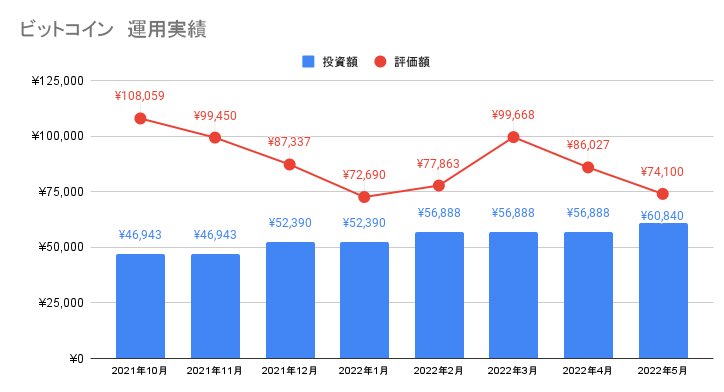Select the 2022年3月 axis label
Image resolution: width=724 pixels, height=392 pixels.
513,371
